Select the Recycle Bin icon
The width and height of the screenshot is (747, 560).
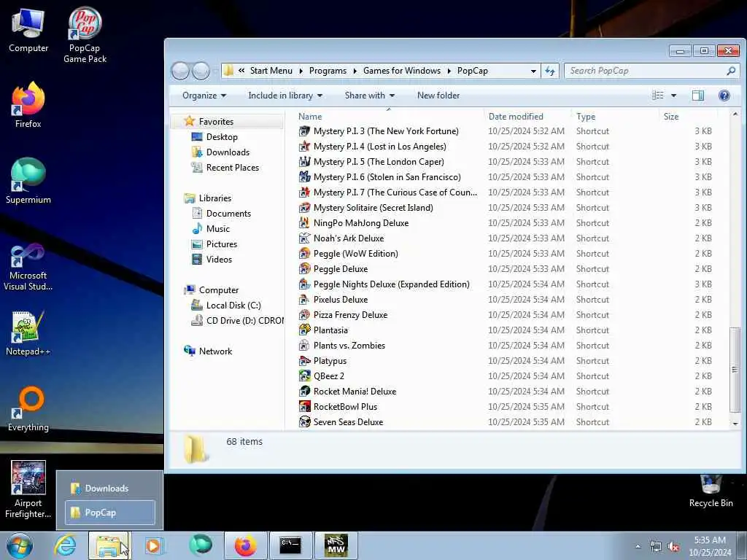pyautogui.click(x=711, y=491)
